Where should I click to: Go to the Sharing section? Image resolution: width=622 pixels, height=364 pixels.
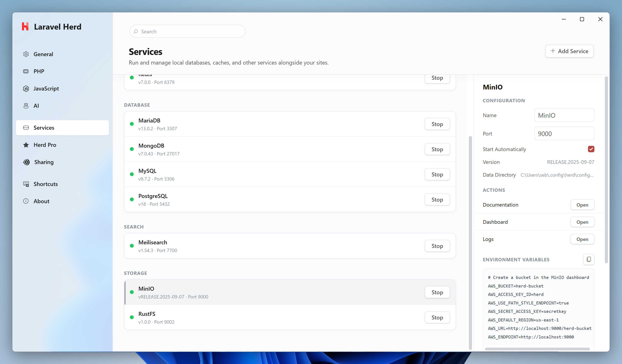[62, 162]
